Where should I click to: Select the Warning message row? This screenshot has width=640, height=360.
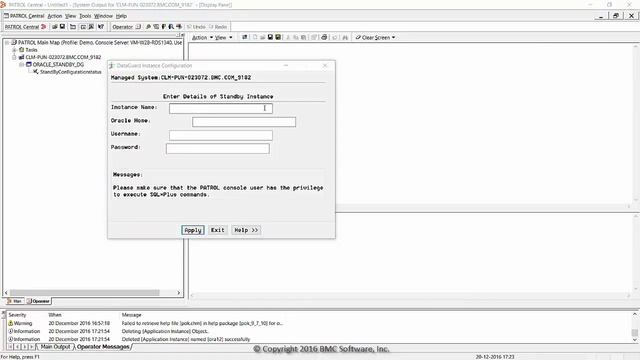coord(145,323)
